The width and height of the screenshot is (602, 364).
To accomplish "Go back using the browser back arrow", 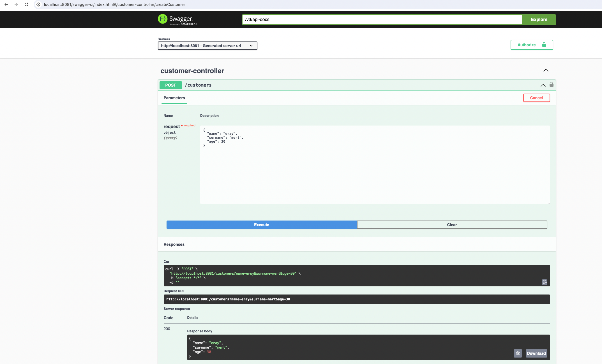I will [6, 4].
